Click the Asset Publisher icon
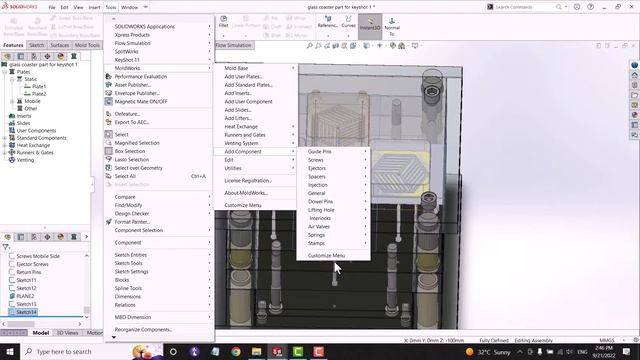Screen dimensions: 640x360 tap(109, 85)
